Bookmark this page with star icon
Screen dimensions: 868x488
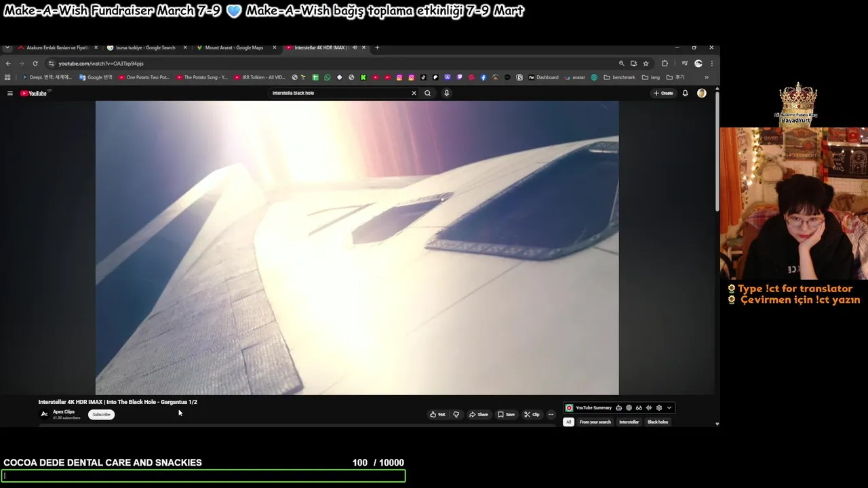pos(646,63)
